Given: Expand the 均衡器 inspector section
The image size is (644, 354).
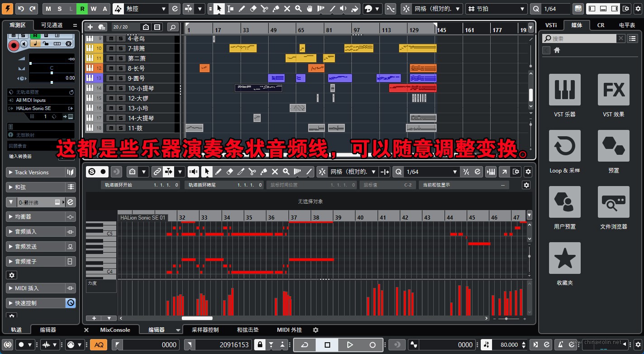Looking at the screenshot, I should pyautogui.click(x=36, y=217).
